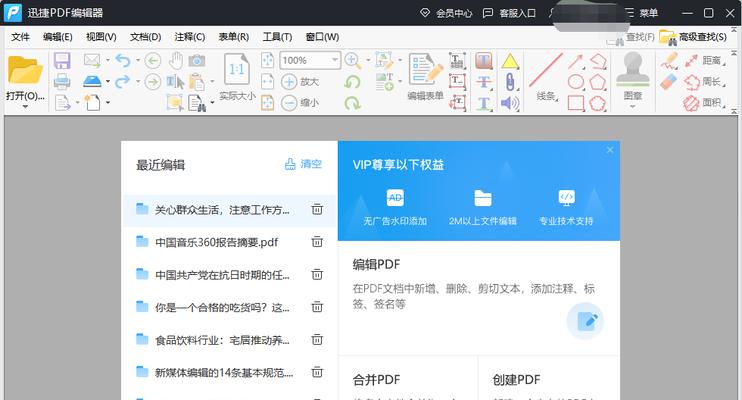Screen dimensions: 742x400
Task: Expand the Stamp (图章) dropdown arrow
Action: (x=633, y=107)
